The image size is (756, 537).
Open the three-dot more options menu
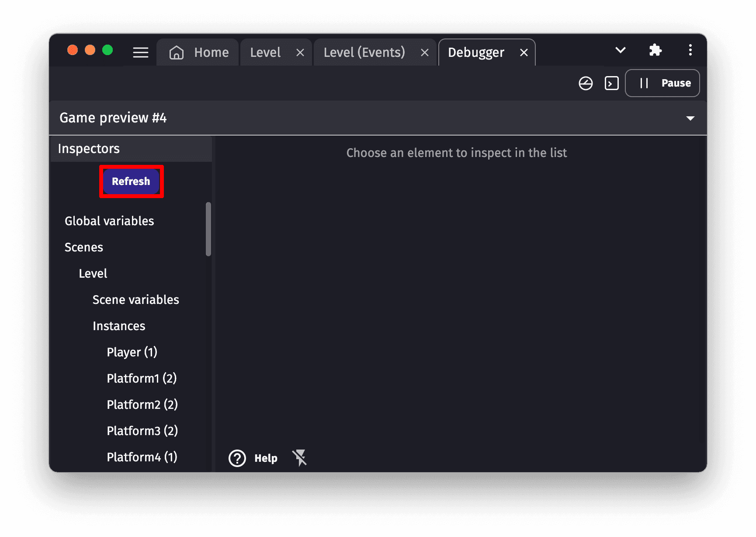[x=690, y=50]
